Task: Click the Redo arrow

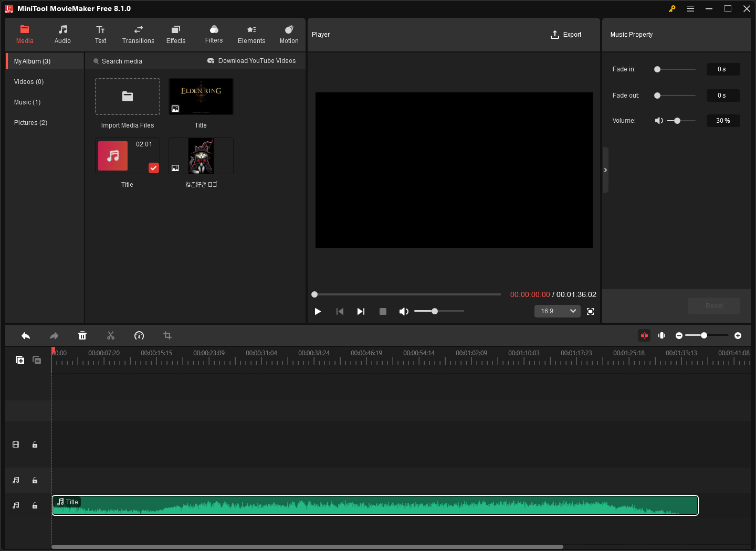Action: point(54,336)
